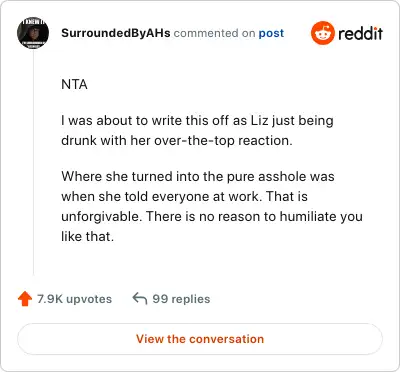Click the NTA verdict text
The height and width of the screenshot is (372, 400).
coord(74,85)
